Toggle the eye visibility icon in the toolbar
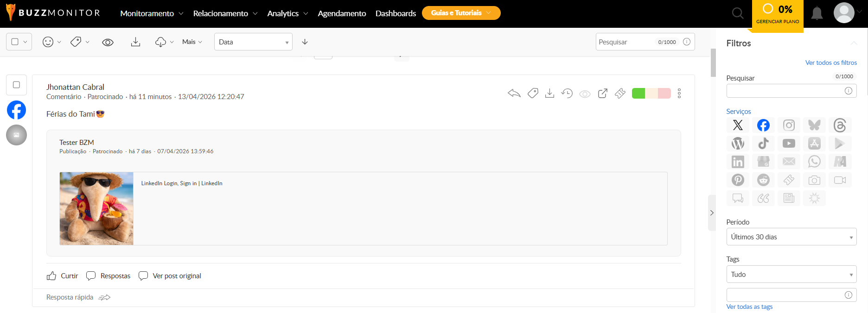The image size is (868, 313). click(108, 42)
